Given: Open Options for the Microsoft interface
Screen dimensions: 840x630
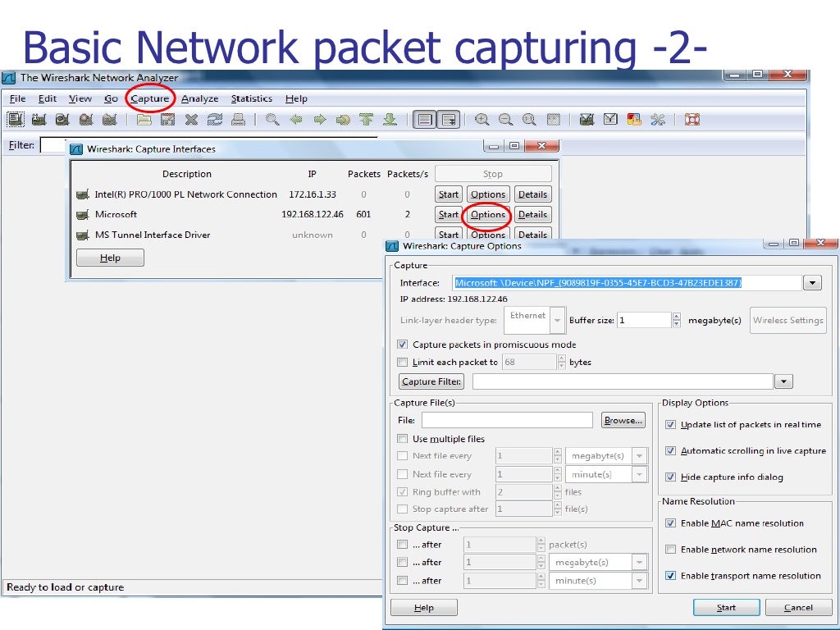Looking at the screenshot, I should (488, 215).
